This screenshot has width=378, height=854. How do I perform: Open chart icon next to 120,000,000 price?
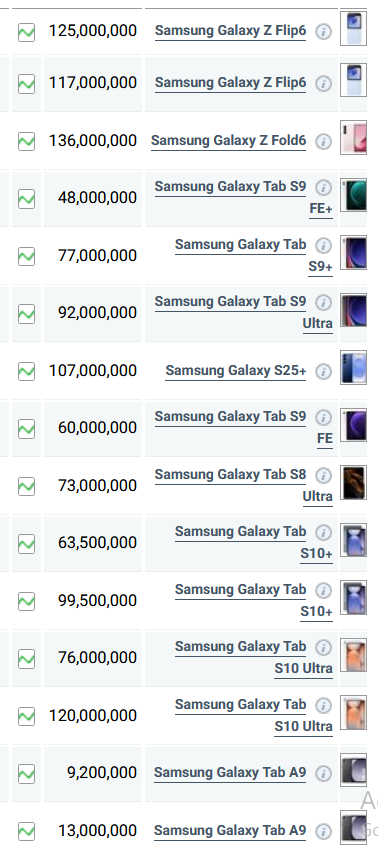[x=26, y=716]
